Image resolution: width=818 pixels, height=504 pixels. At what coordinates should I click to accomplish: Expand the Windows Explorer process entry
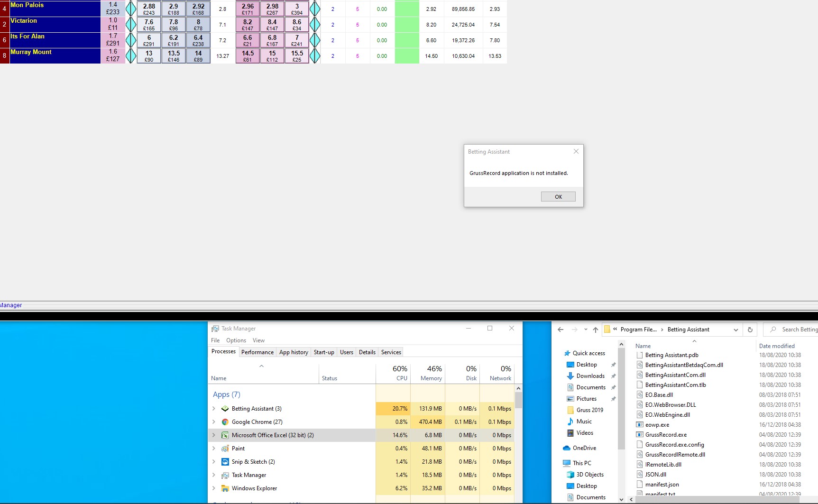coord(214,488)
